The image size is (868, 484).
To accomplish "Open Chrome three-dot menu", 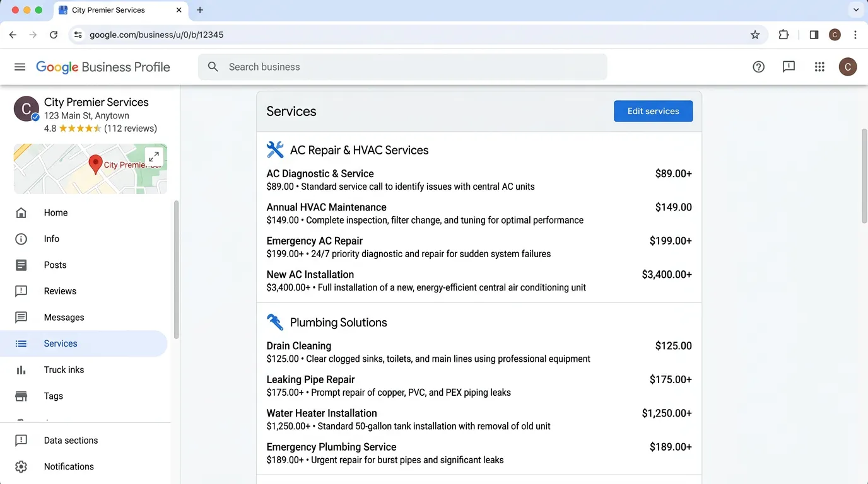I will pyautogui.click(x=855, y=35).
